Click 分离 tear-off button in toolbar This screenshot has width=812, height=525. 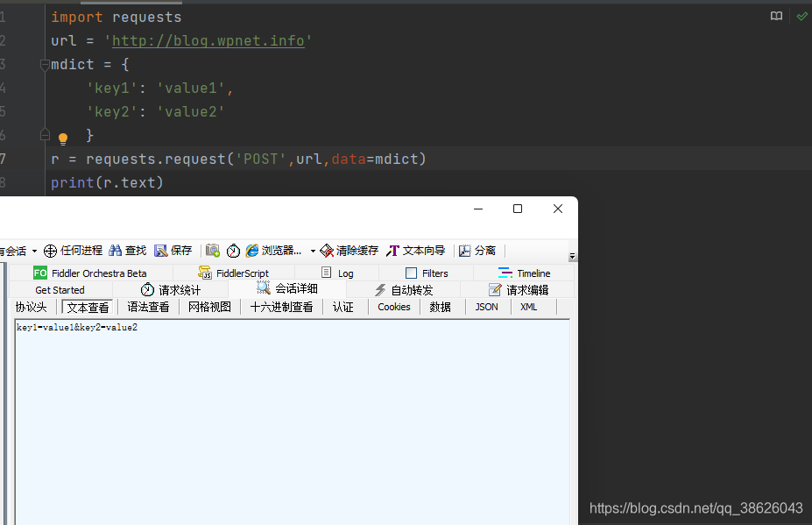(477, 251)
